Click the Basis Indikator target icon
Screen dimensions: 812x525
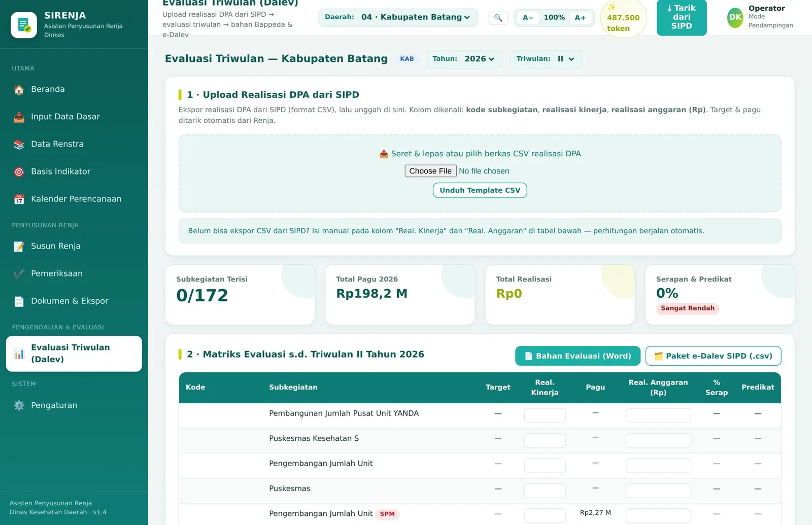19,172
